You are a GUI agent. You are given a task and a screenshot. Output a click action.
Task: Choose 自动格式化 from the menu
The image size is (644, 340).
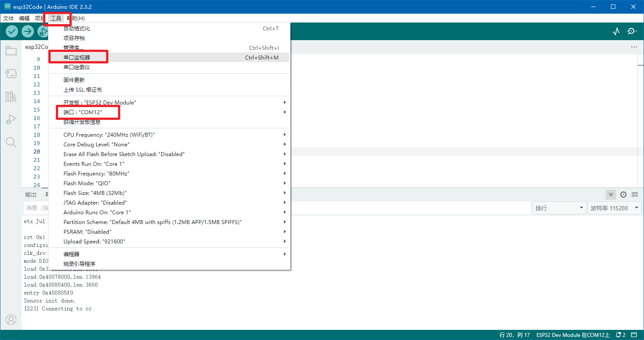(169, 28)
